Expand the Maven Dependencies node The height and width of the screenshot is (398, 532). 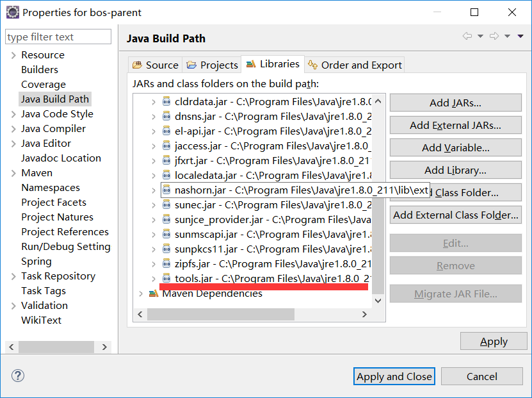point(142,293)
